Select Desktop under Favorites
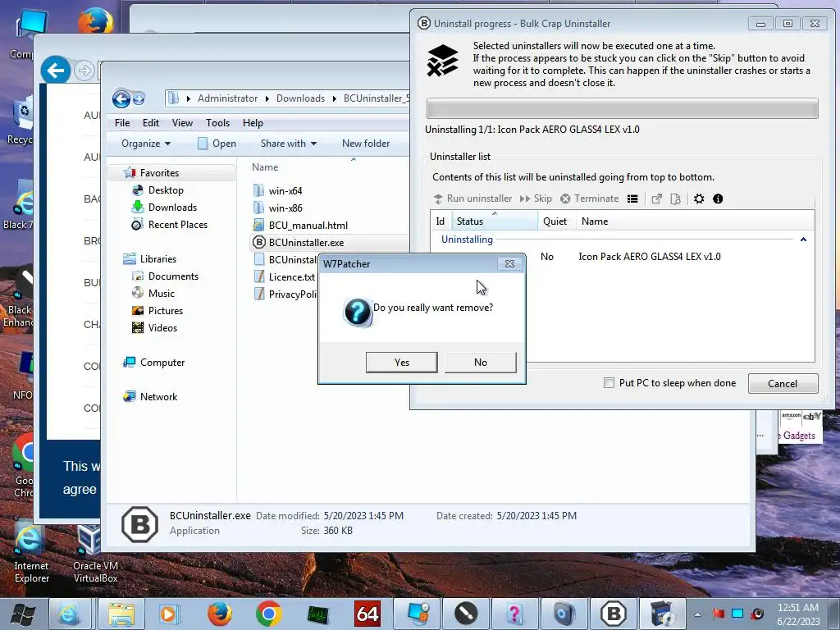This screenshot has width=840, height=630. (166, 190)
